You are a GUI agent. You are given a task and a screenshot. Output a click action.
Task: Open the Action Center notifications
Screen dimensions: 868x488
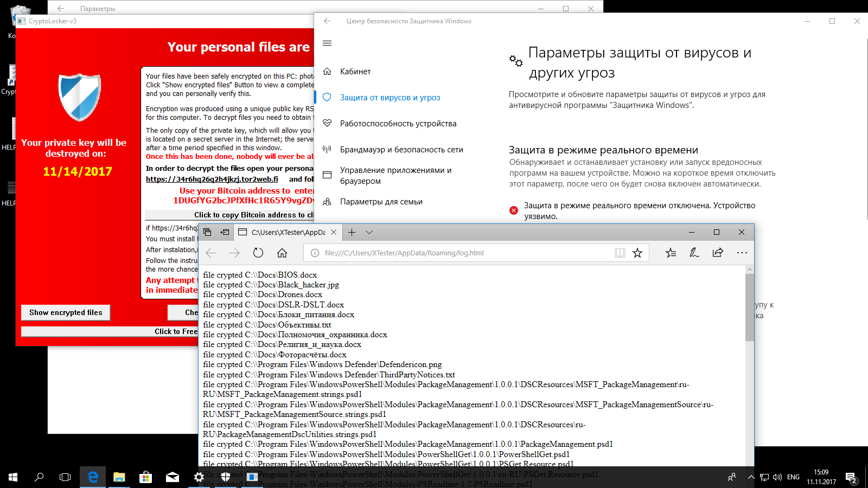tap(851, 477)
